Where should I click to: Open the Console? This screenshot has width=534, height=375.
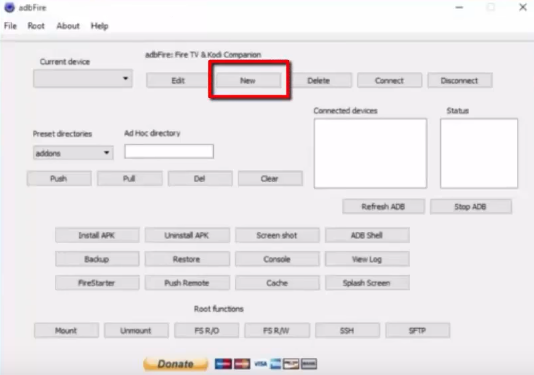277,259
